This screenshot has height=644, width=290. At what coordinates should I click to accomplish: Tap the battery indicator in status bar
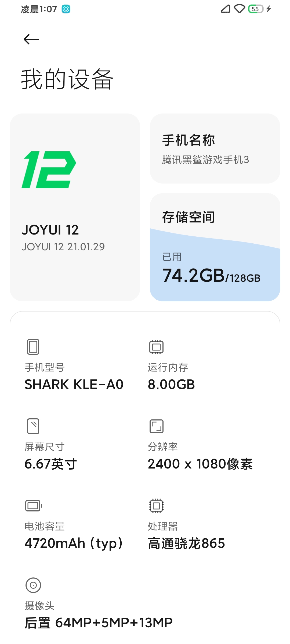[x=256, y=9]
